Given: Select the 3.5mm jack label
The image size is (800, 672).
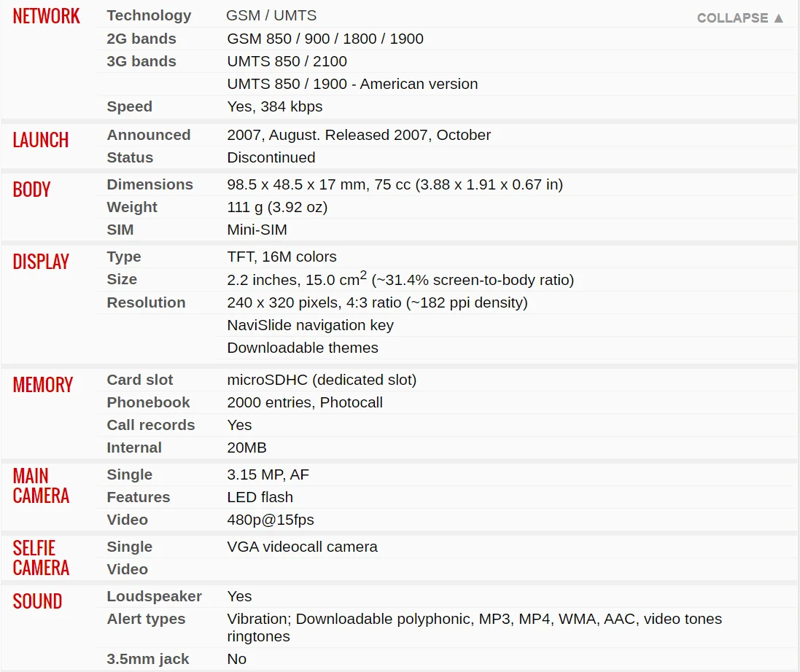Looking at the screenshot, I should tap(148, 659).
